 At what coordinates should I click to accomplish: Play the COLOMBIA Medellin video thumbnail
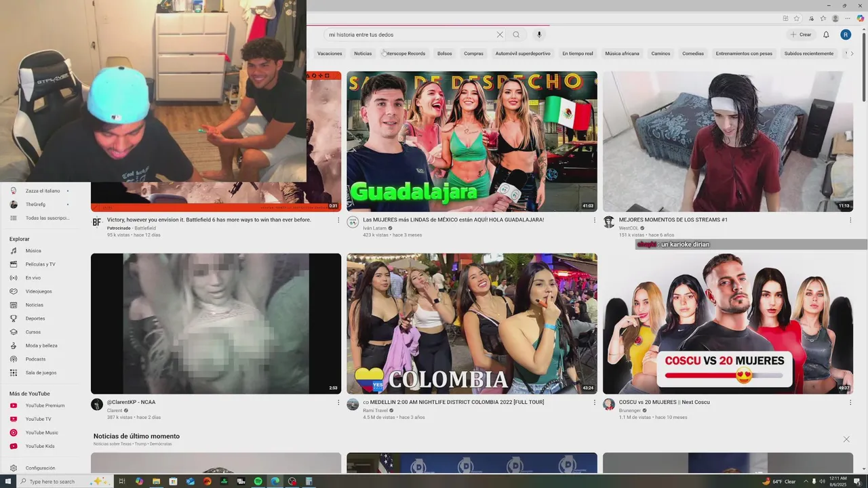pyautogui.click(x=472, y=324)
